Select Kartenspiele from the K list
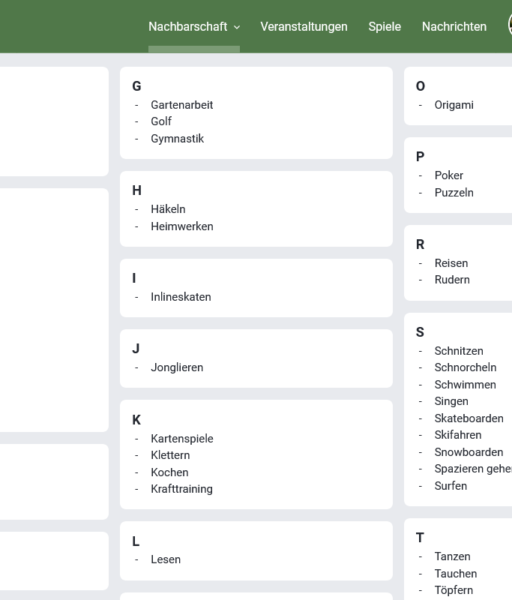The width and height of the screenshot is (512, 600). (x=182, y=439)
